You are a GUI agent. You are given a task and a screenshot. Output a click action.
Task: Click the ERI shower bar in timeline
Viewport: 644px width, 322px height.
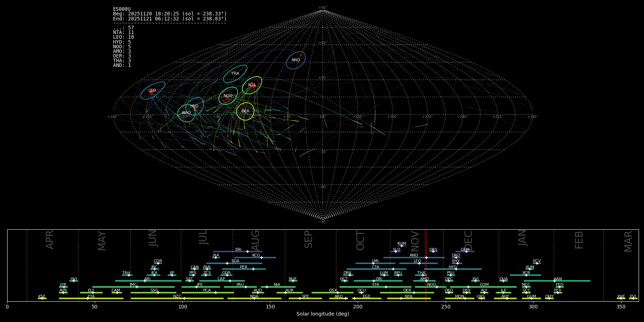238,252
